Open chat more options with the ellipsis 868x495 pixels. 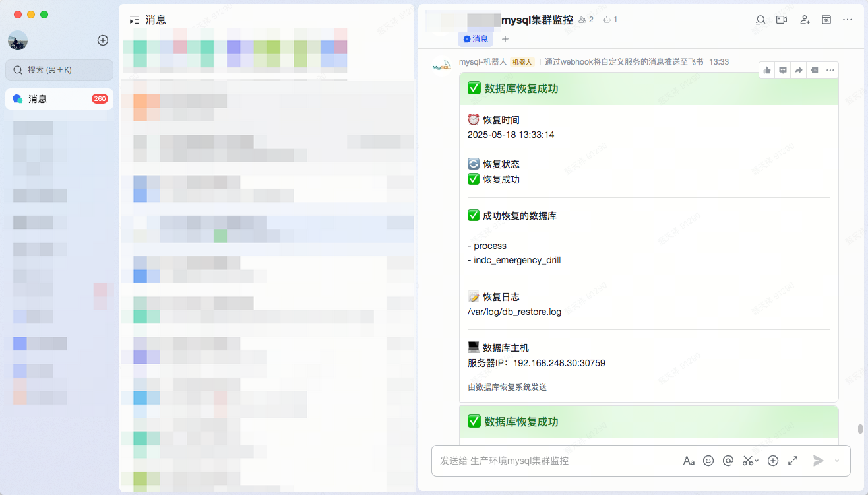(848, 20)
